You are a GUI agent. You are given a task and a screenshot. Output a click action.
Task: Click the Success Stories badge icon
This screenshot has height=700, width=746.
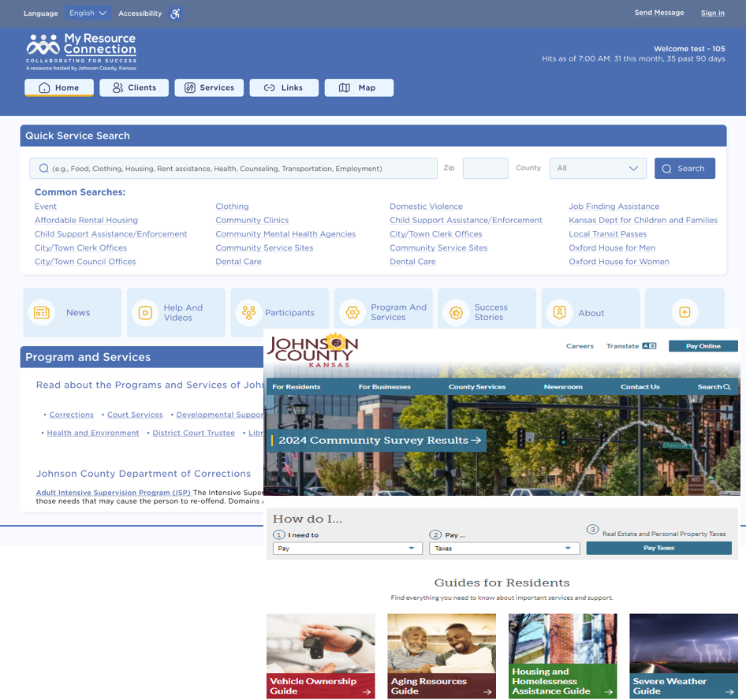pos(456,313)
